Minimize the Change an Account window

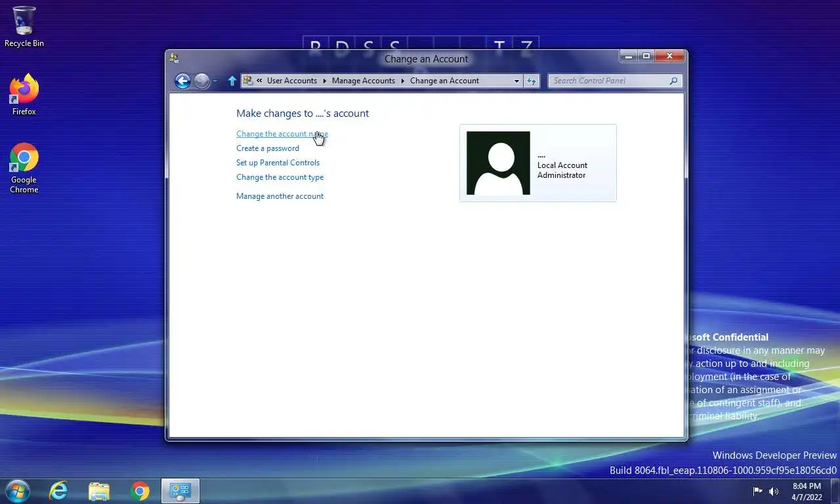tap(628, 56)
